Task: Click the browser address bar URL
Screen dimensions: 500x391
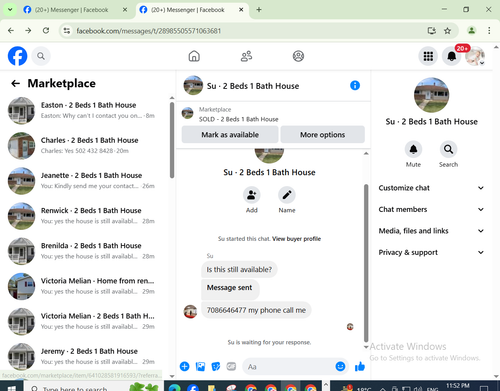Action: [x=149, y=31]
